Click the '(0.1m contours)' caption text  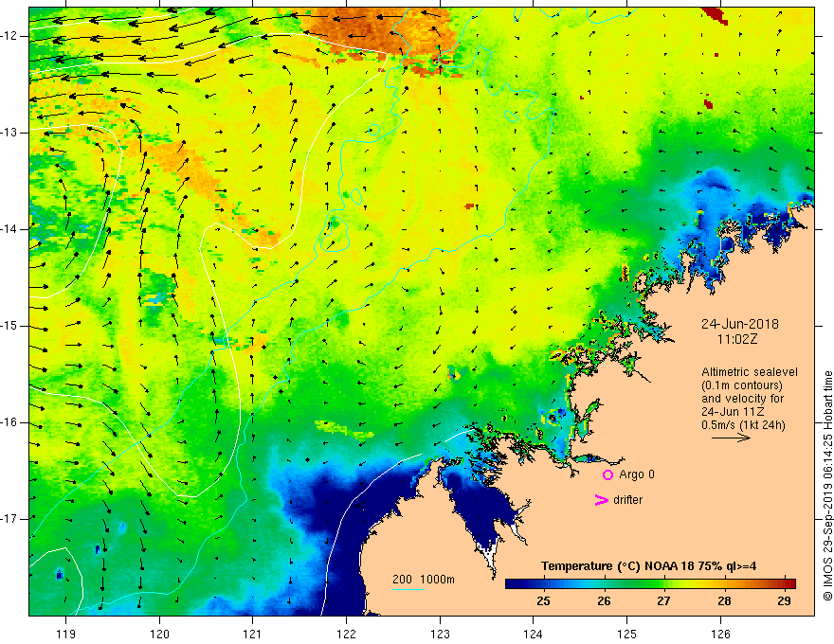click(x=742, y=385)
